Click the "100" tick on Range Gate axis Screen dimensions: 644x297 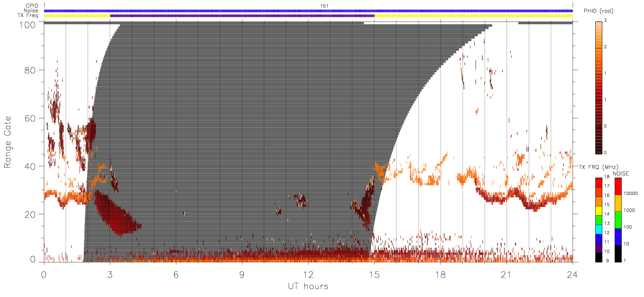point(27,25)
